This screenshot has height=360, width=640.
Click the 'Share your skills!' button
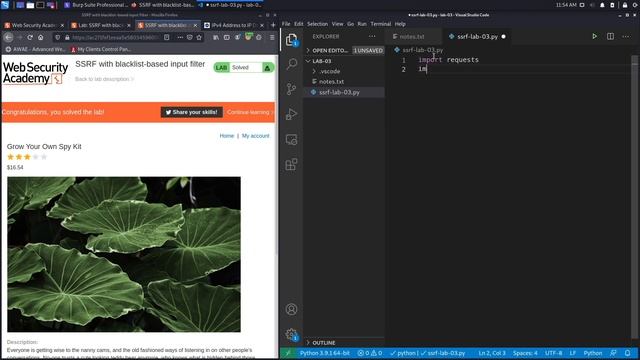tap(192, 112)
